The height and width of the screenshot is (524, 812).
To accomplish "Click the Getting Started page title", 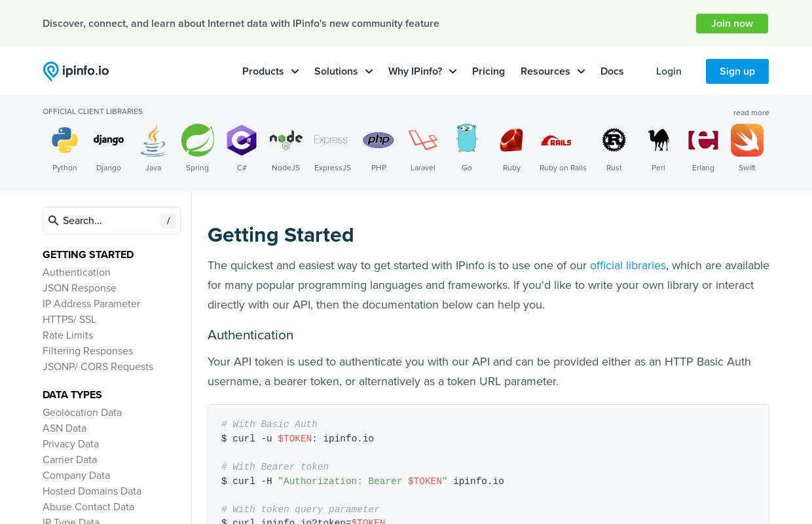I will [x=280, y=235].
